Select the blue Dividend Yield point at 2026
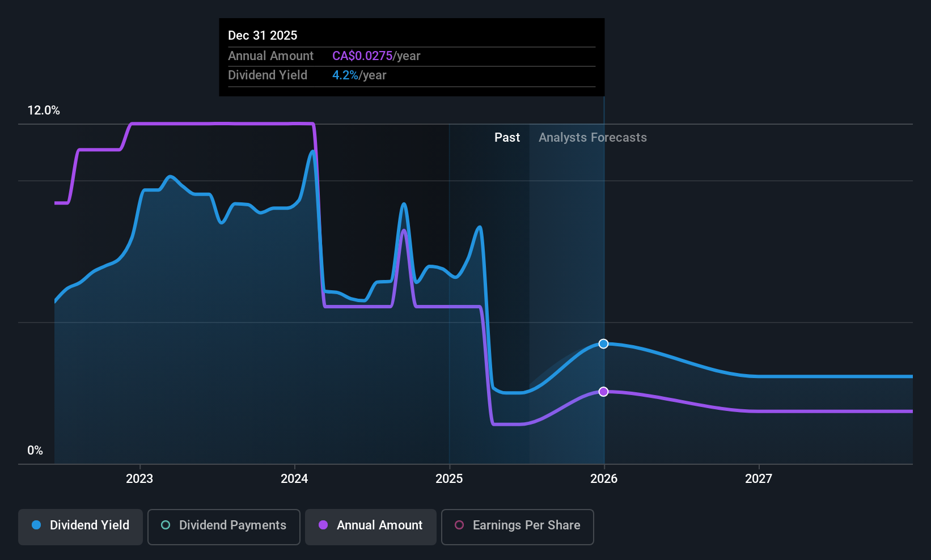Image resolution: width=931 pixels, height=560 pixels. pyautogui.click(x=604, y=343)
